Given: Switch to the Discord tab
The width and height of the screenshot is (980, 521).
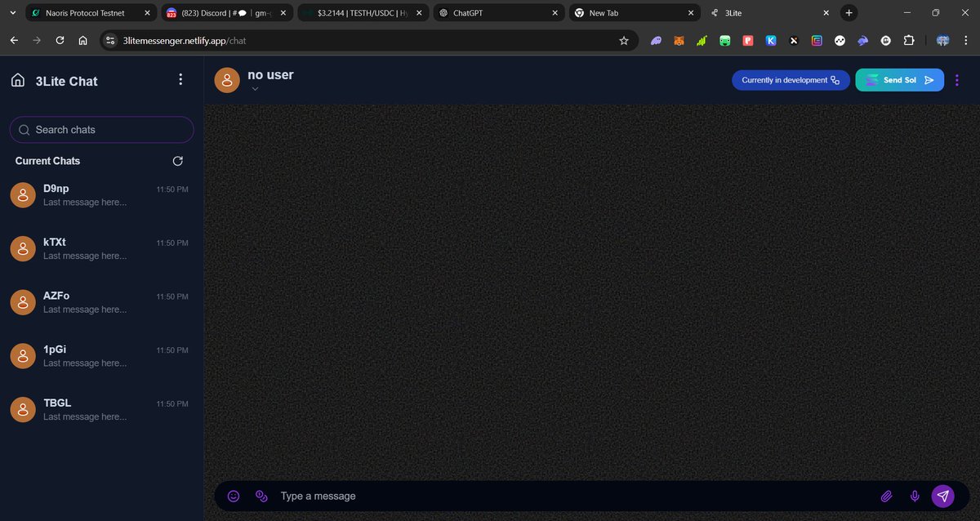Looking at the screenshot, I should [225, 13].
